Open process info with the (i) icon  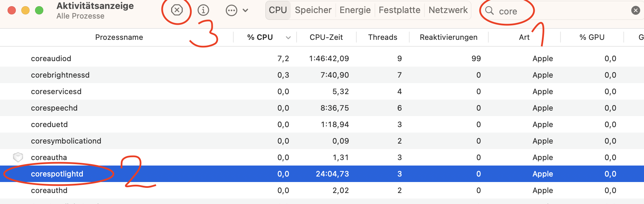tap(203, 10)
